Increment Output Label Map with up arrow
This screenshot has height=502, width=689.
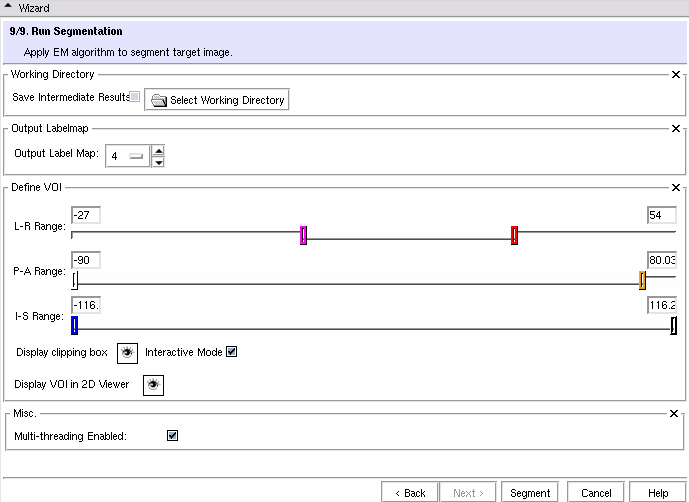pos(158,151)
